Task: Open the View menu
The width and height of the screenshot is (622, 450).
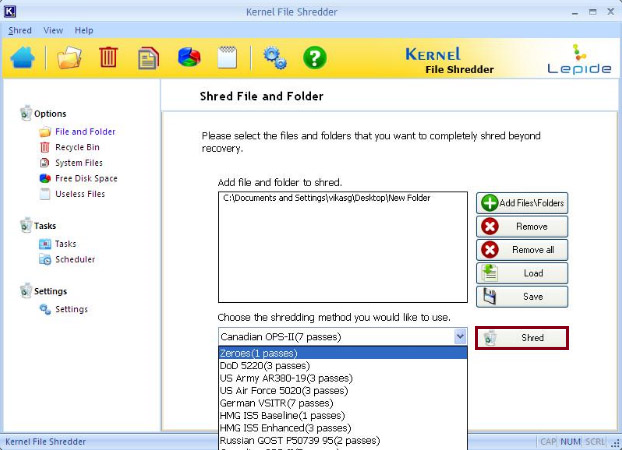Action: (x=53, y=30)
